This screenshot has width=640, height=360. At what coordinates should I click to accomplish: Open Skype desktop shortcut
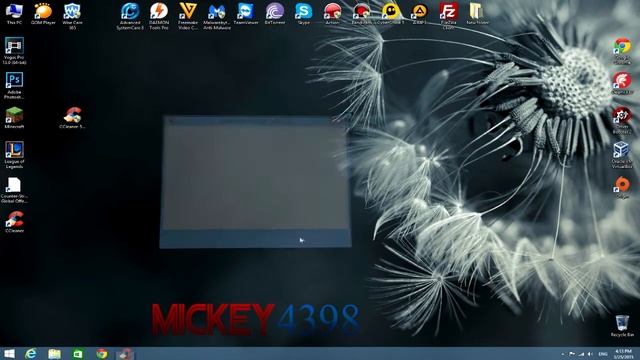tap(304, 14)
